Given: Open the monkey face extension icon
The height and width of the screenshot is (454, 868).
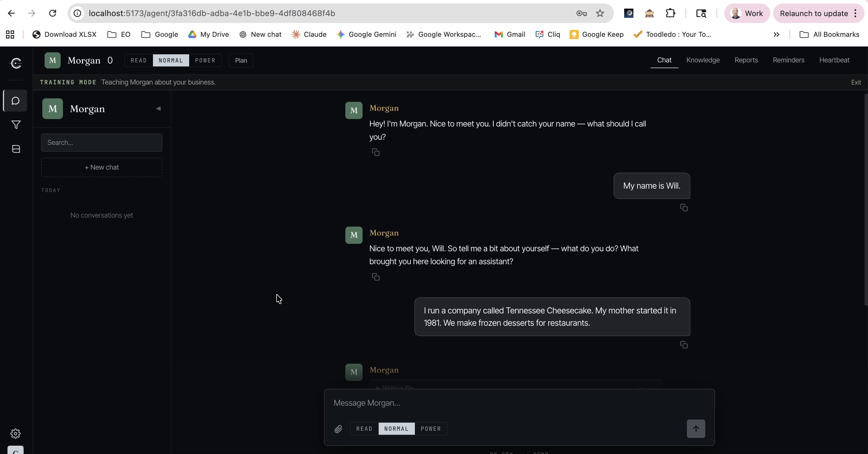Looking at the screenshot, I should pyautogui.click(x=649, y=13).
